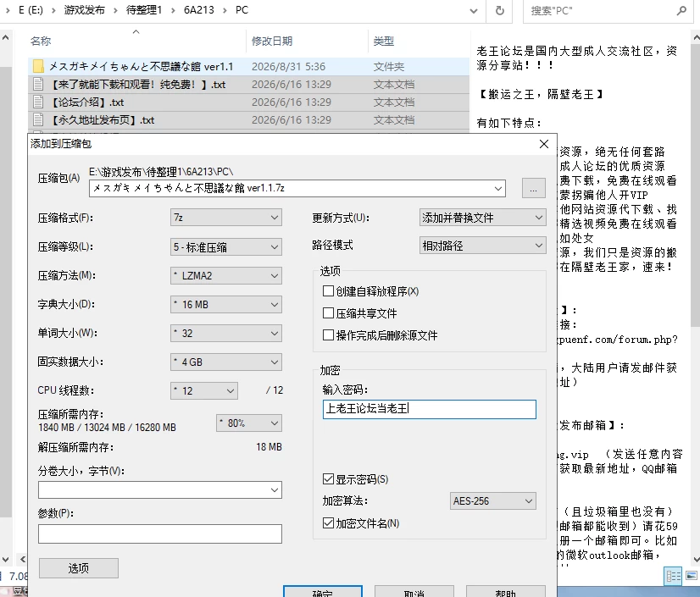This screenshot has height=597, width=700.
Task: Sort files by 类型 column header
Action: click(384, 41)
